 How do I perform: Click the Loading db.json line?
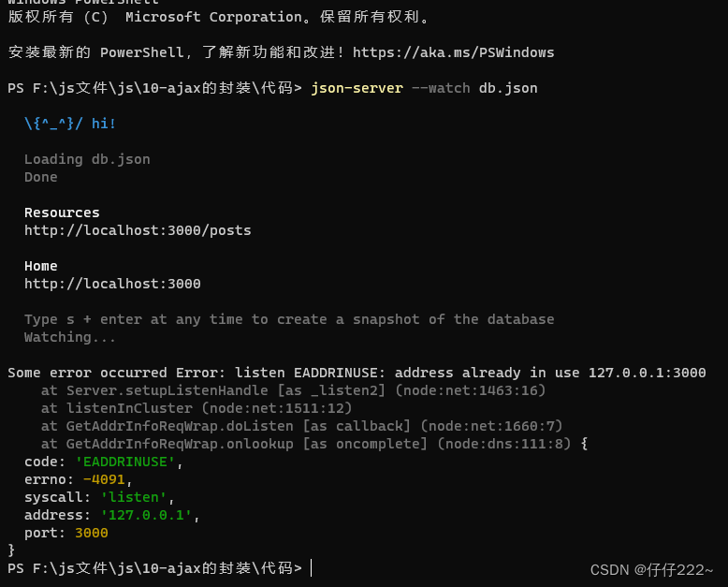coord(87,159)
